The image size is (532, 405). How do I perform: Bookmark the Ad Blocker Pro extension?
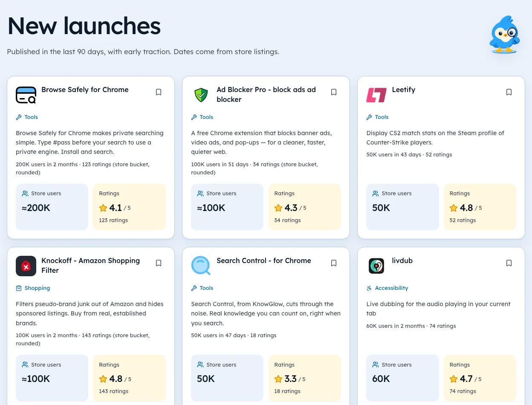point(334,92)
